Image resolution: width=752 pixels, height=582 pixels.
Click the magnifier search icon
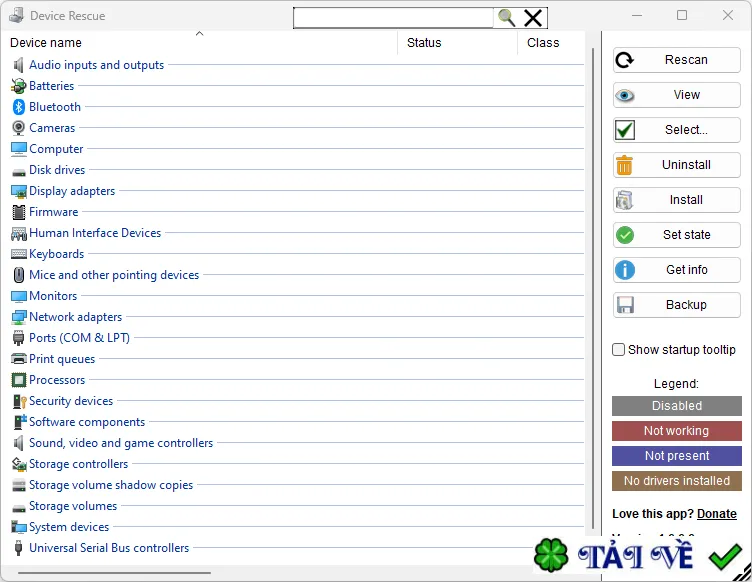(x=506, y=18)
